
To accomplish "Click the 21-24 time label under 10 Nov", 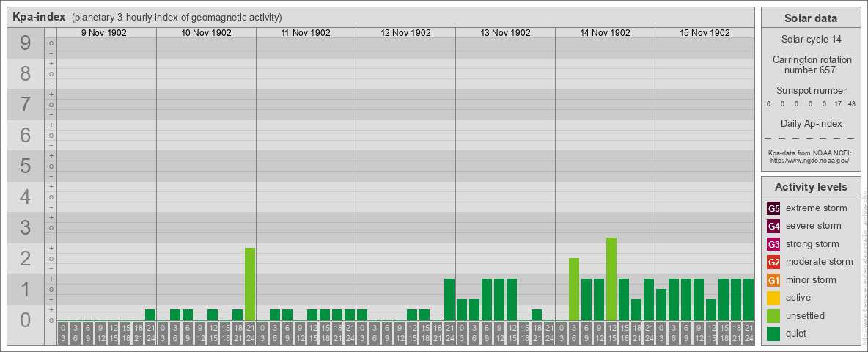I will 250,333.
